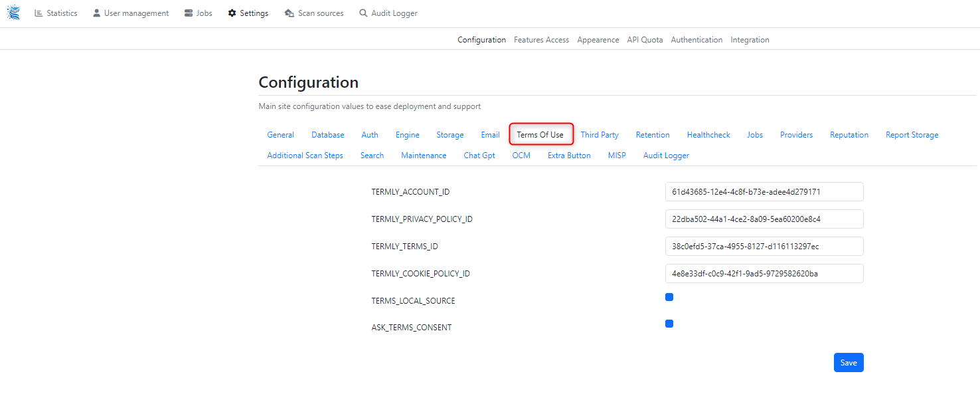The width and height of the screenshot is (980, 412).
Task: Click the ASK_TERMS_CONSENT label text
Action: (x=411, y=328)
